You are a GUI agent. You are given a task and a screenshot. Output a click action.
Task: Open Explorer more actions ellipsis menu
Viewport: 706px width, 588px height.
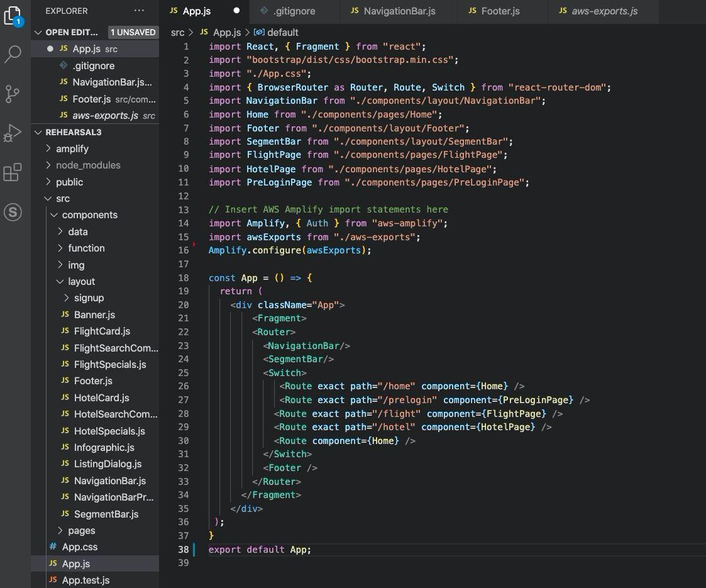coord(139,11)
